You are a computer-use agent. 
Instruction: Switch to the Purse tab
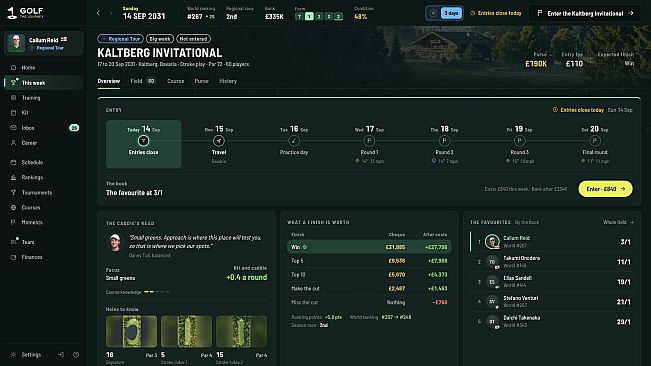(201, 81)
